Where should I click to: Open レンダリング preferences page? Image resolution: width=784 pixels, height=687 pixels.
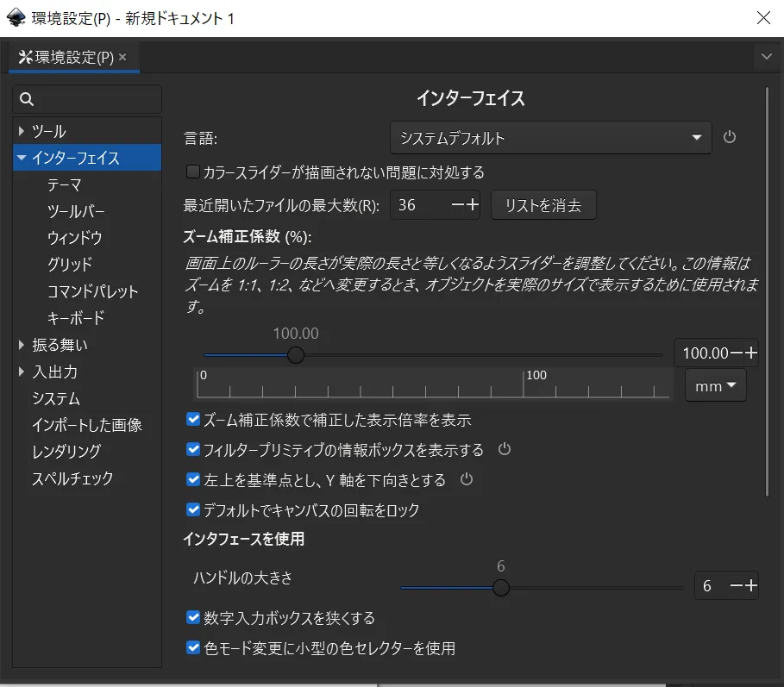[x=66, y=451]
